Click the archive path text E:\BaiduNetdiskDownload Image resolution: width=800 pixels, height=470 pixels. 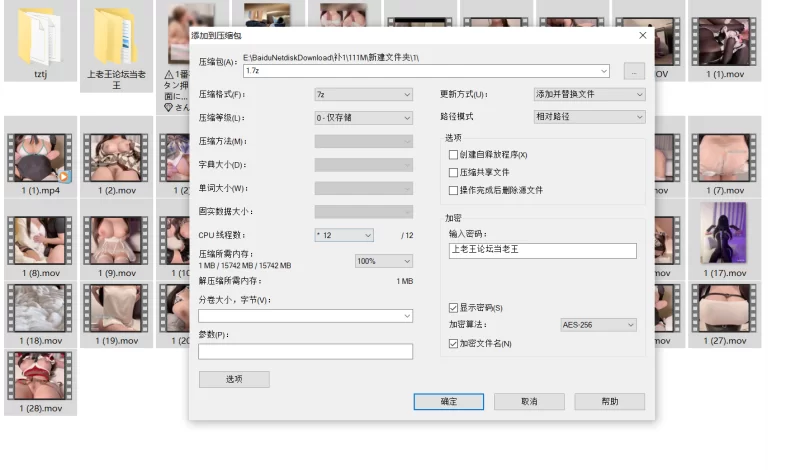point(331,58)
